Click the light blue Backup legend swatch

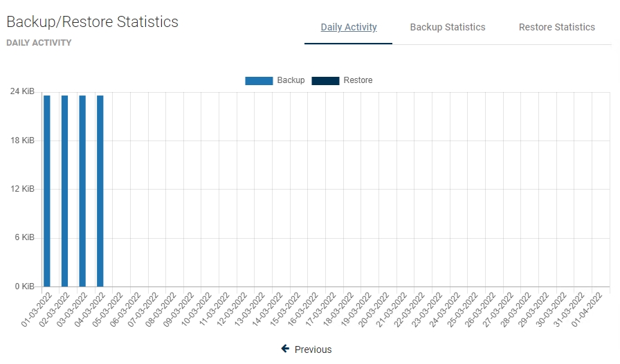259,81
